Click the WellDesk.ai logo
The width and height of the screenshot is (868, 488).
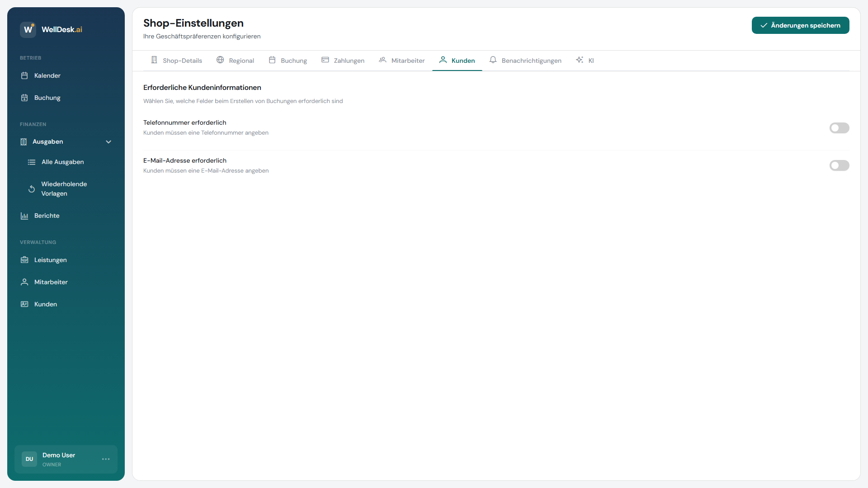51,29
